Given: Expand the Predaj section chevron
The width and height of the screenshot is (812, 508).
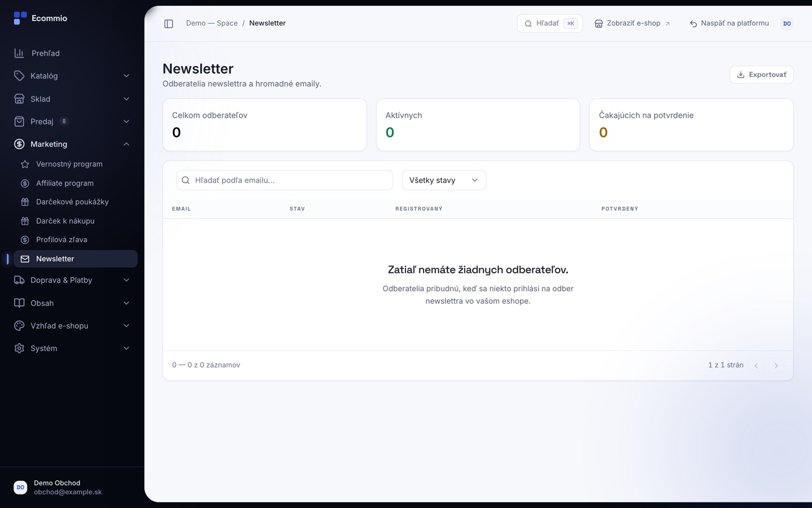Looking at the screenshot, I should [x=126, y=121].
